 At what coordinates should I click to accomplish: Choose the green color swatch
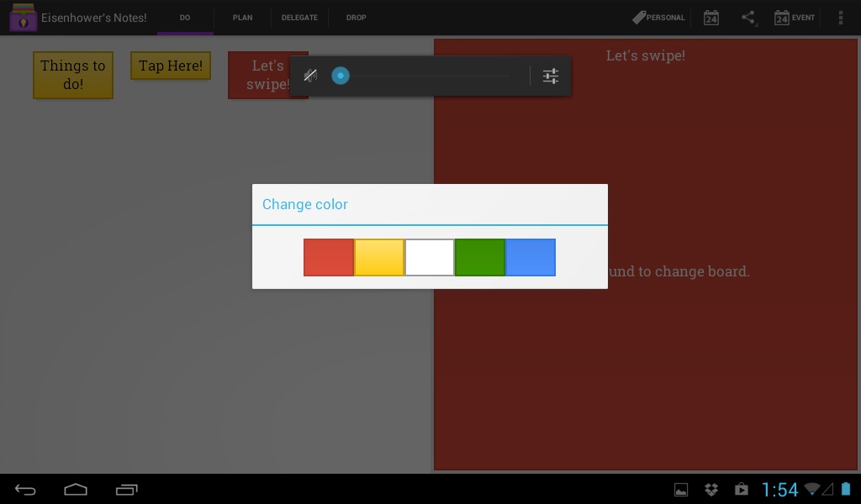[480, 257]
